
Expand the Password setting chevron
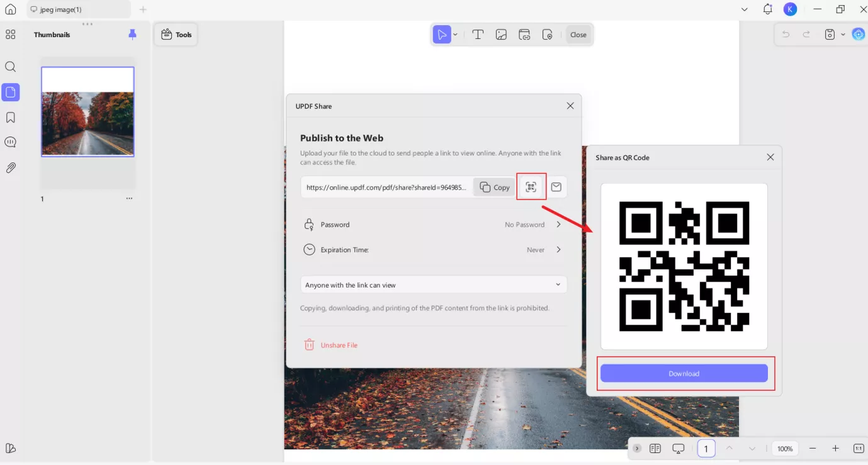click(x=558, y=225)
